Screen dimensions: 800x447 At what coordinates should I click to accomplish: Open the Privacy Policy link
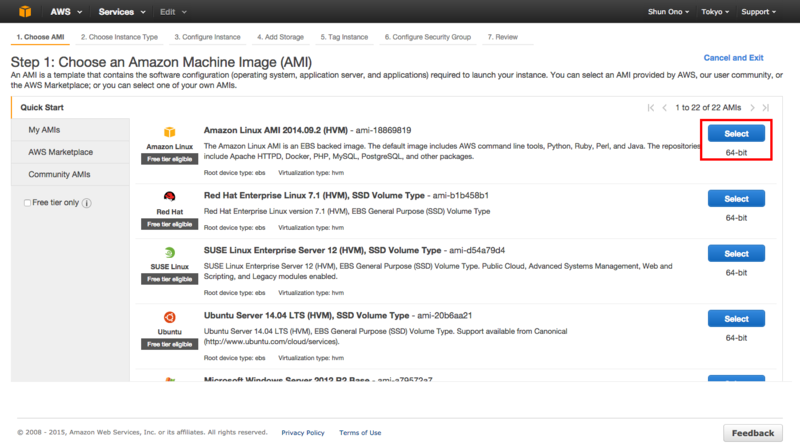point(303,433)
